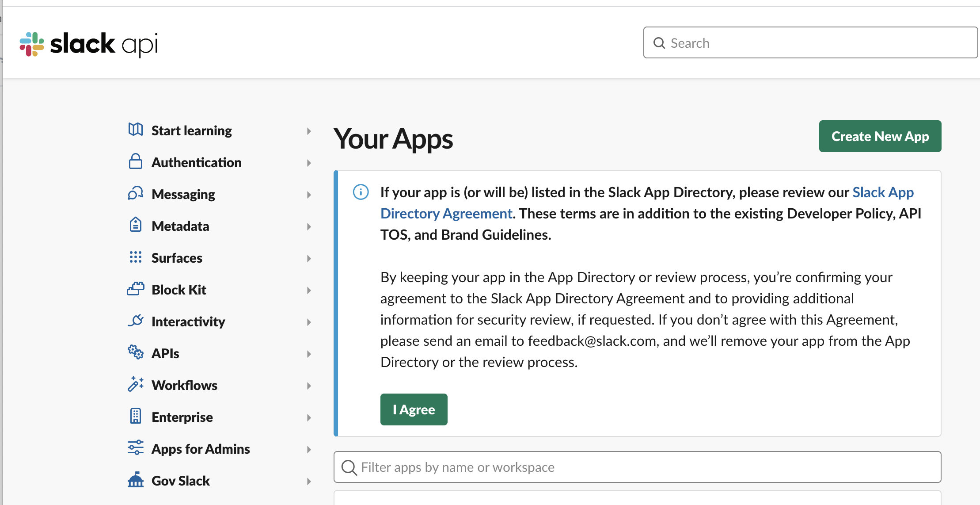Open the Apps for Admins menu item
The width and height of the screenshot is (980, 505).
click(201, 449)
